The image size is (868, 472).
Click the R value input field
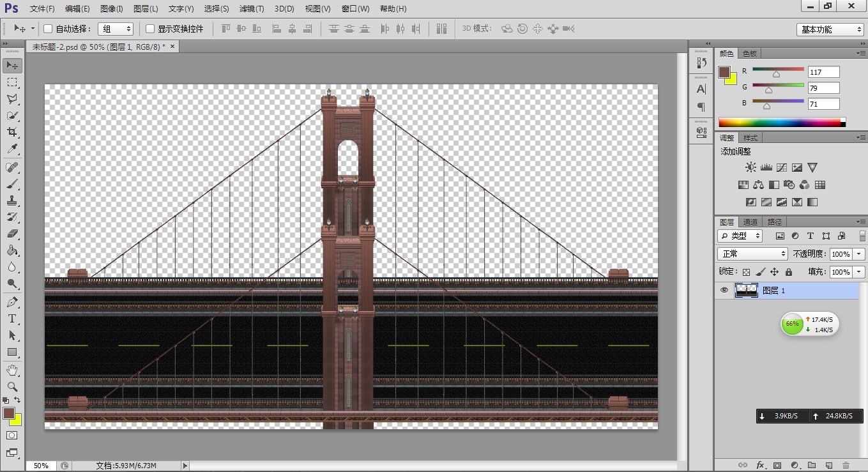point(823,72)
